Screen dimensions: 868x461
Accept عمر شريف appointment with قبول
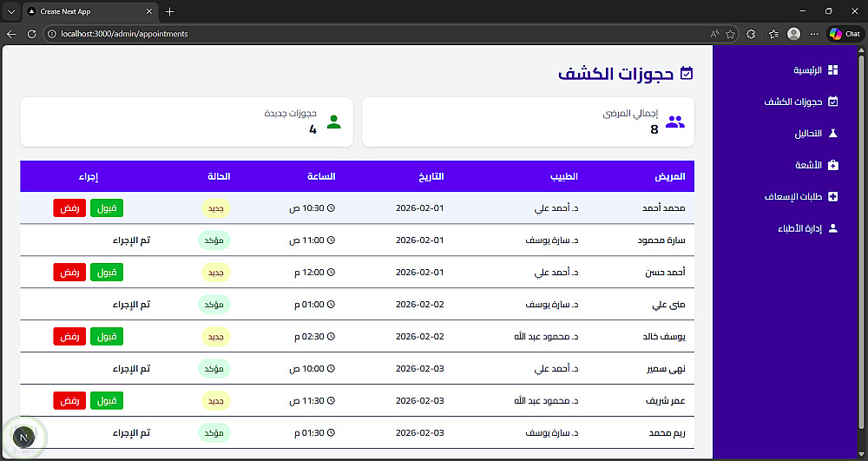(x=107, y=401)
